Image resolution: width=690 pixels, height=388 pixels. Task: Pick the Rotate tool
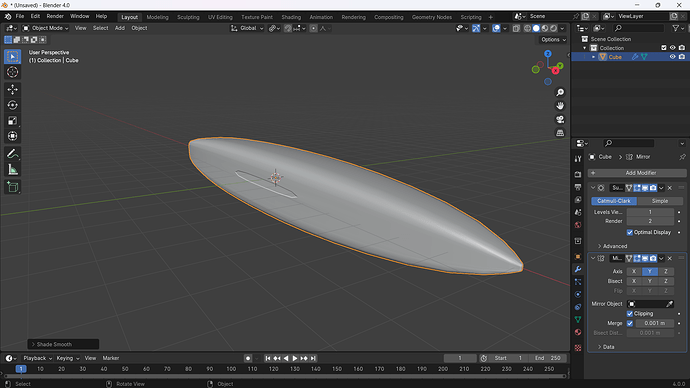pyautogui.click(x=12, y=105)
